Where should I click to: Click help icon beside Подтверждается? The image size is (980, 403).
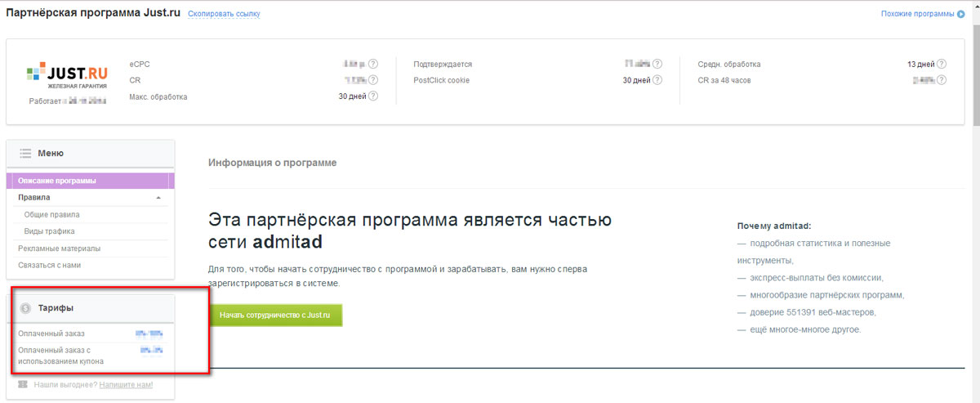click(x=657, y=64)
